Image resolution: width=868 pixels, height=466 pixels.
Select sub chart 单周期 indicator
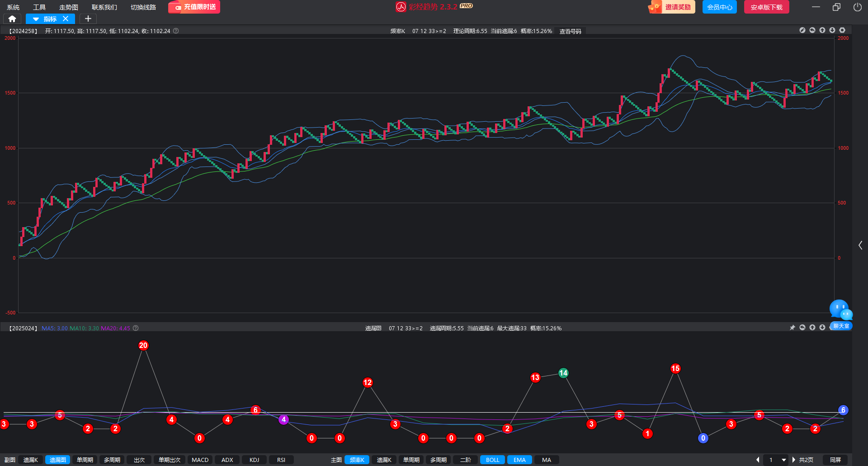pos(85,460)
